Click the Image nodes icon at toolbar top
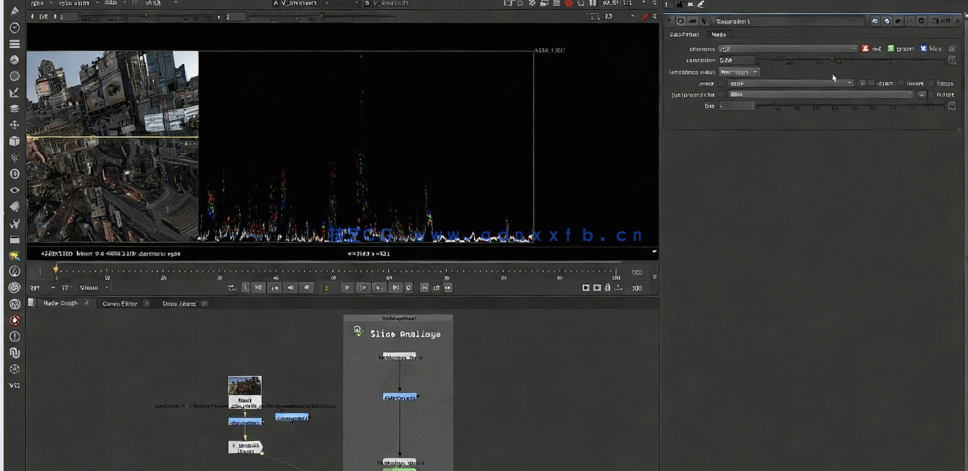Image resolution: width=968 pixels, height=471 pixels. click(x=14, y=11)
